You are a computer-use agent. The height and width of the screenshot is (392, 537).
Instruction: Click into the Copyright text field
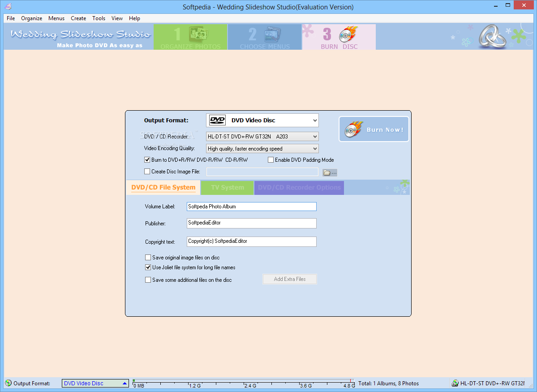point(252,241)
